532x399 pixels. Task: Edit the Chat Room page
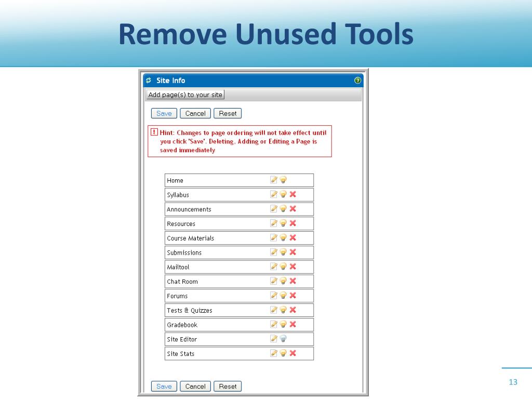point(274,281)
